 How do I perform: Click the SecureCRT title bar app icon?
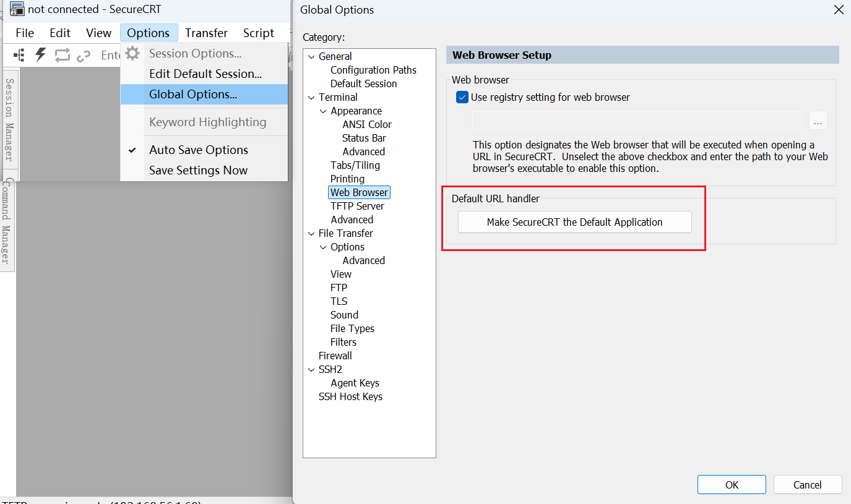(17, 9)
